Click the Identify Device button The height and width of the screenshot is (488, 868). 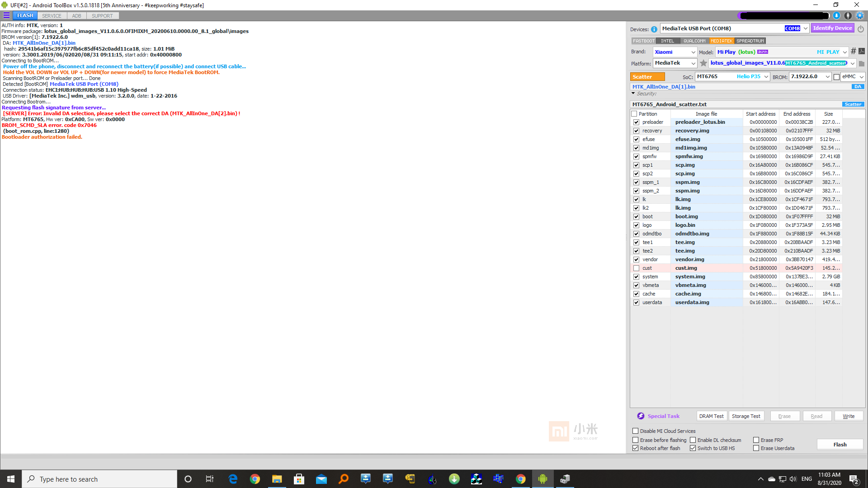(832, 28)
